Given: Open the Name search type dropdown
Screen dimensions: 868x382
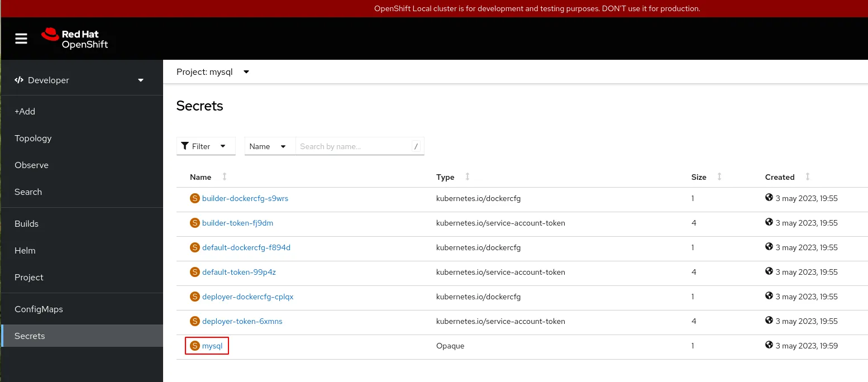Looking at the screenshot, I should pos(269,146).
